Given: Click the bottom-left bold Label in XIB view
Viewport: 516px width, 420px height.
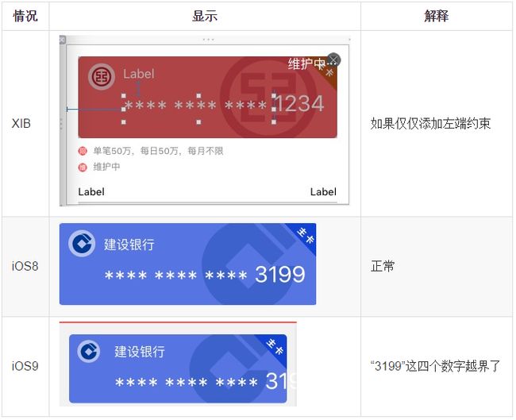Looking at the screenshot, I should pos(91,192).
